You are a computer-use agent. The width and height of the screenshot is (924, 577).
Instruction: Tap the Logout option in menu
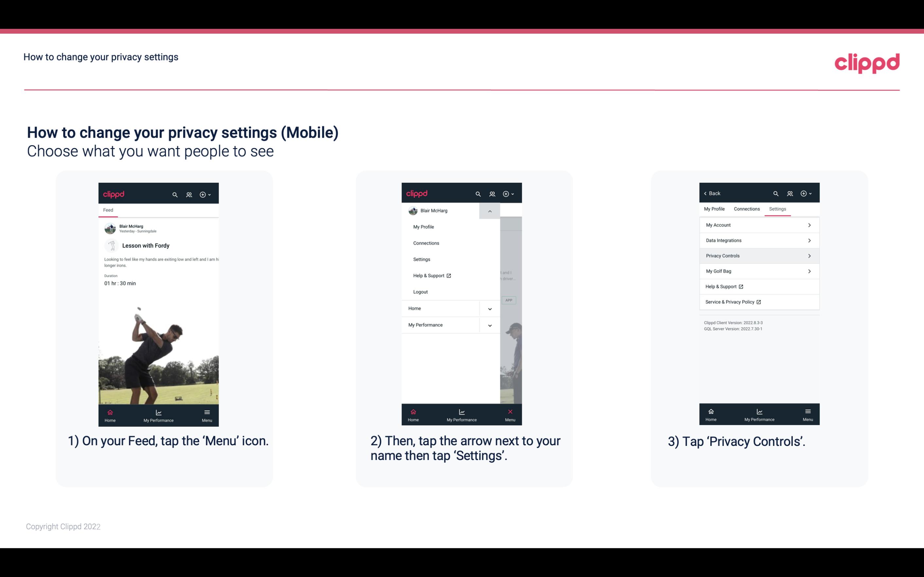click(420, 291)
